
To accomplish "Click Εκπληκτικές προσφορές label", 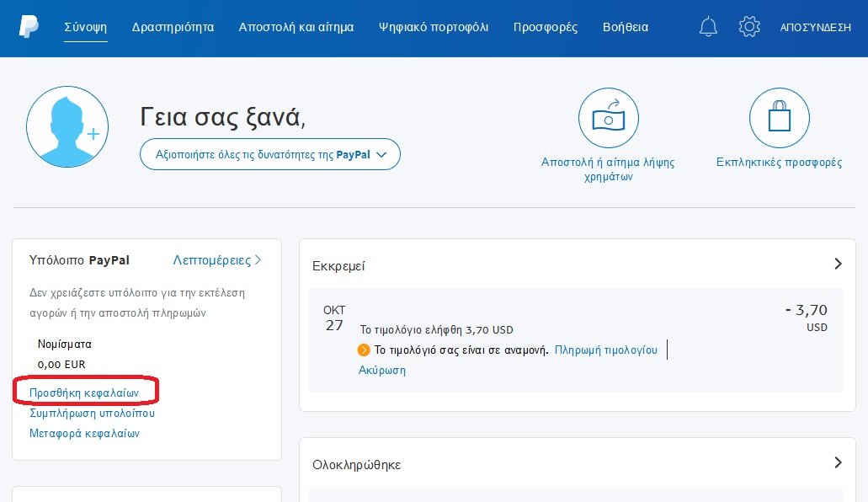I will tap(779, 163).
